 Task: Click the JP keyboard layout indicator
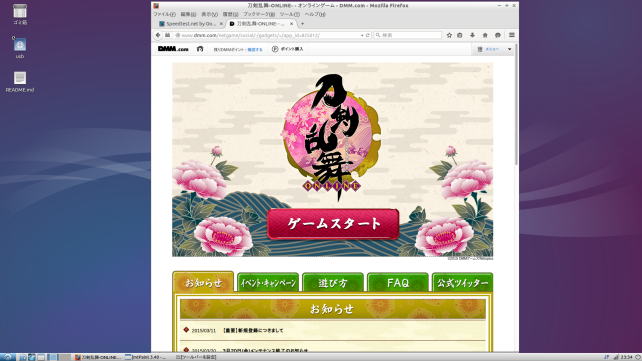click(606, 357)
